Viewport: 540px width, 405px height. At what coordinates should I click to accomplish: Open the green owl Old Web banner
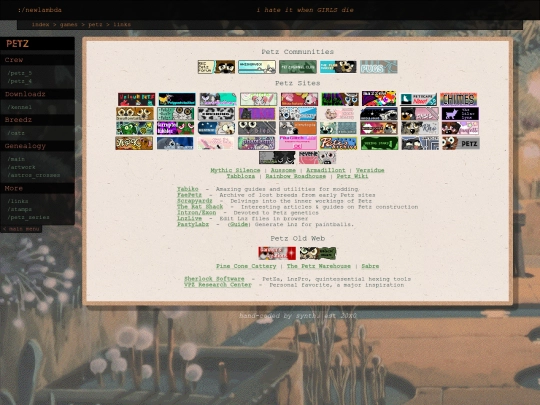(x=318, y=253)
